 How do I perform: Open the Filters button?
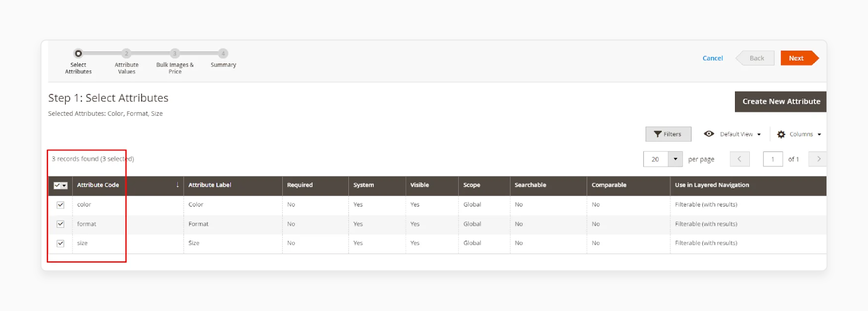[x=668, y=134]
